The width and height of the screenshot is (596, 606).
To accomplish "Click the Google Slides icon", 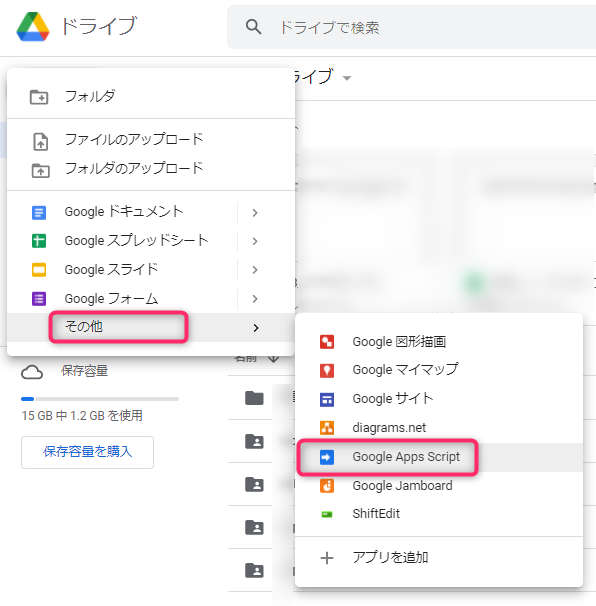I will tap(39, 270).
